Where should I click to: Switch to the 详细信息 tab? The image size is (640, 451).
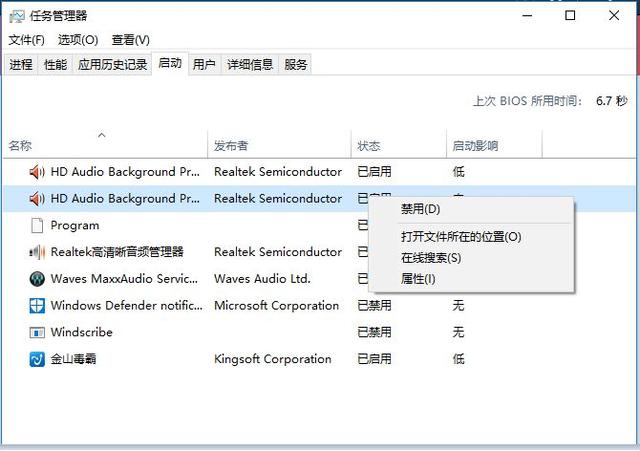250,64
